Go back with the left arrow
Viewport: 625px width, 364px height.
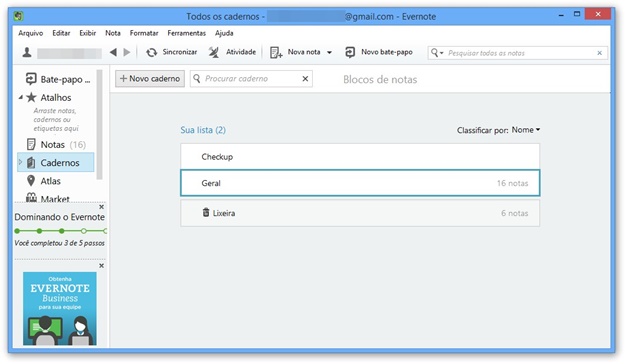pos(113,52)
